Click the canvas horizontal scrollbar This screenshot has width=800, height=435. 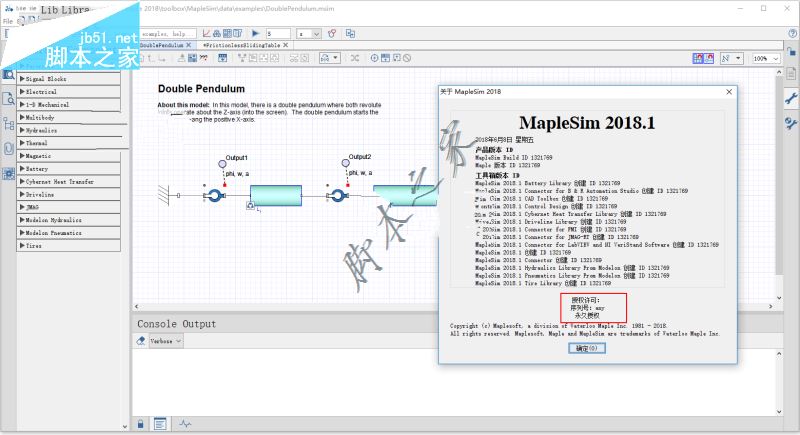click(454, 306)
